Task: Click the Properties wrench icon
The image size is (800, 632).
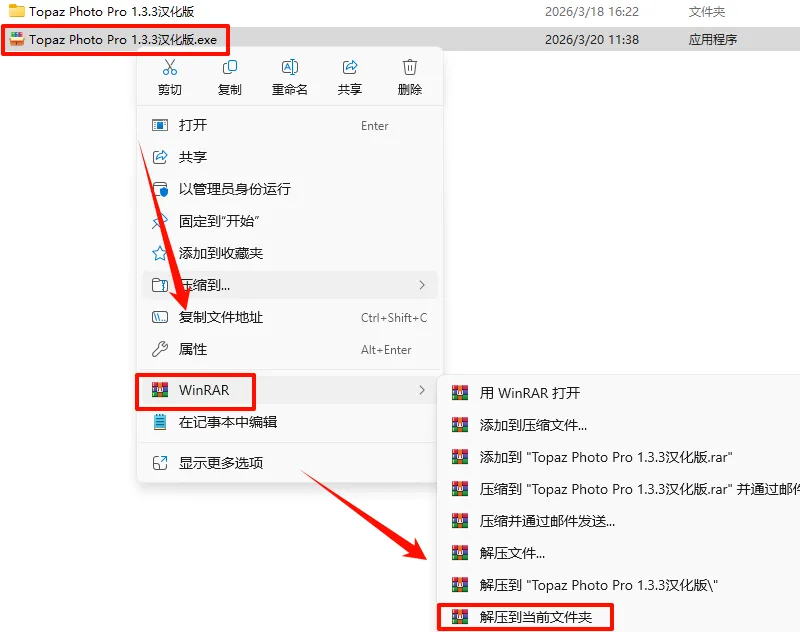Action: pos(160,349)
